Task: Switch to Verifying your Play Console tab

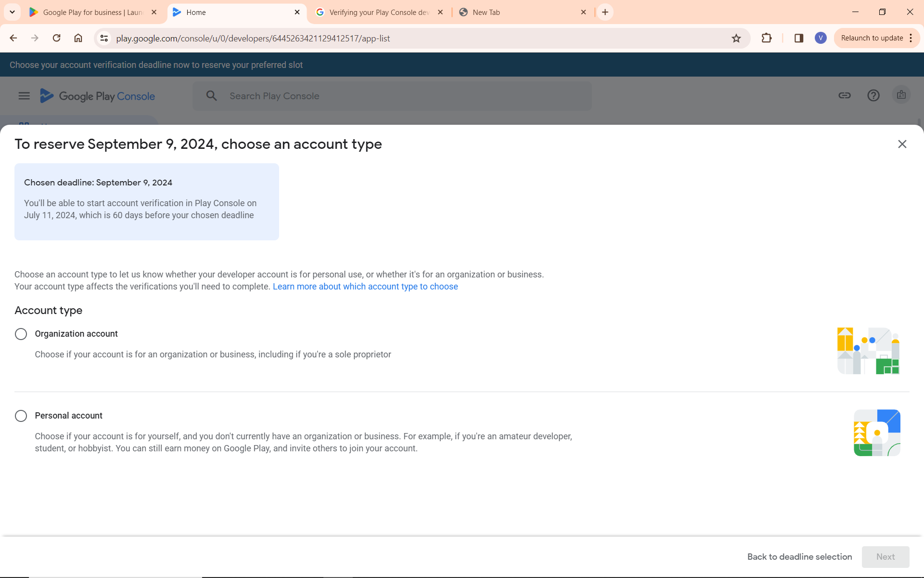Action: (379, 13)
